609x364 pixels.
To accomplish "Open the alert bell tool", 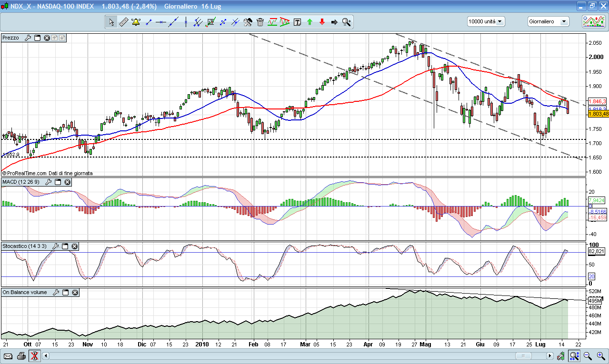I will pos(136,22).
